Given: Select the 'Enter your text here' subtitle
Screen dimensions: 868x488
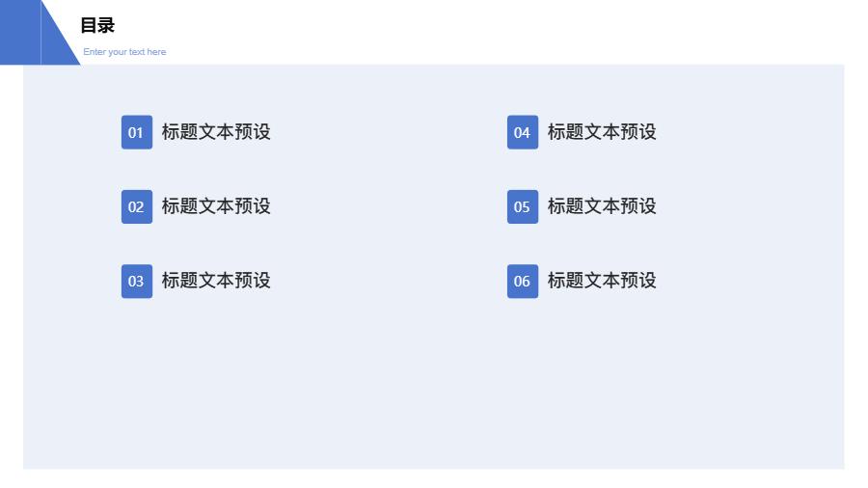Looking at the screenshot, I should [124, 52].
